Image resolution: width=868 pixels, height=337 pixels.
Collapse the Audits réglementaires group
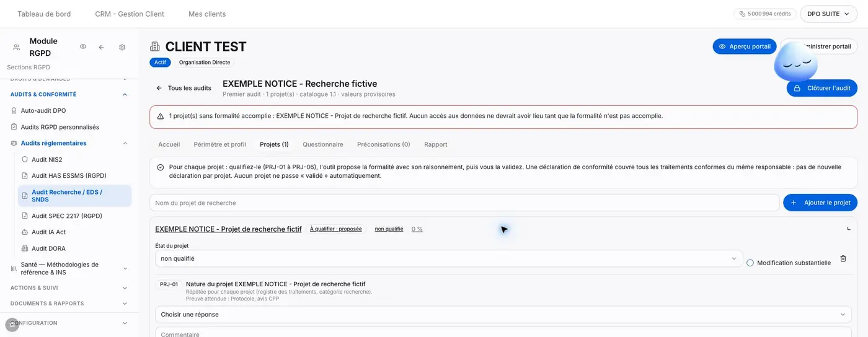click(x=125, y=143)
